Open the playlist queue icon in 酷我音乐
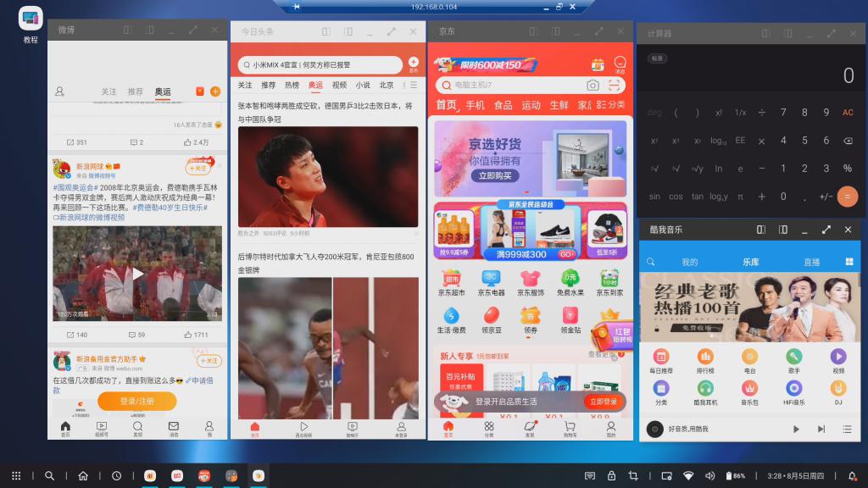868x488 pixels. click(847, 429)
